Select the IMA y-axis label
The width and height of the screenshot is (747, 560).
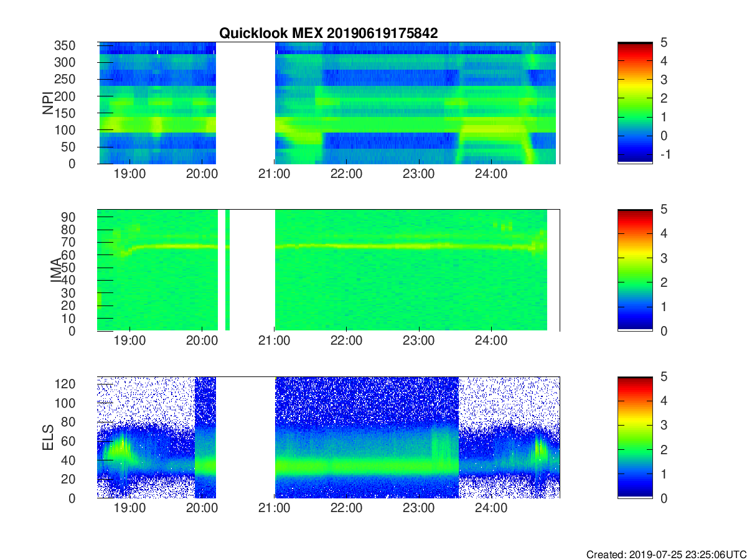click(56, 270)
